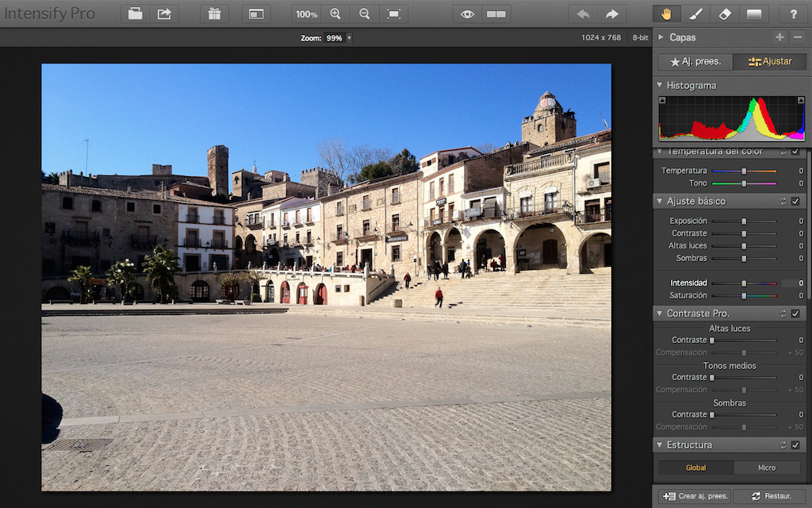The width and height of the screenshot is (812, 508).
Task: Toggle the before/after split compare icon
Action: (x=496, y=14)
